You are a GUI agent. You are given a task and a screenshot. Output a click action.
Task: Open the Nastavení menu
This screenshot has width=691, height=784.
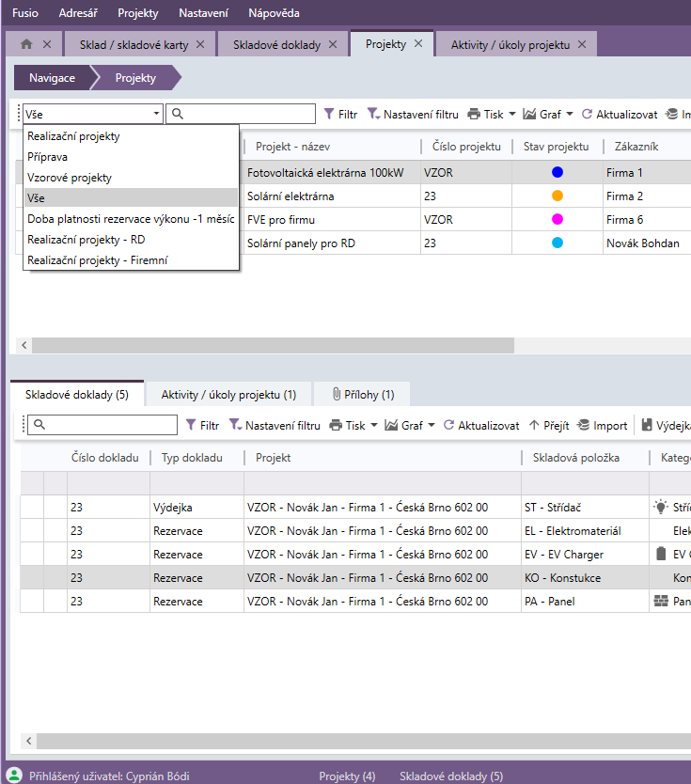tap(203, 13)
